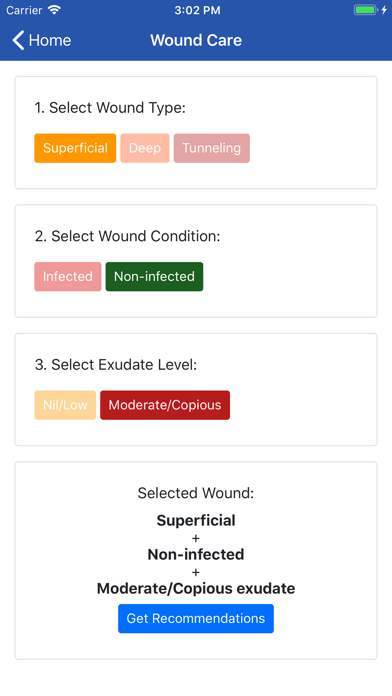Tap the charging bolt icon
This screenshot has height=696, width=392.
pyautogui.click(x=384, y=10)
